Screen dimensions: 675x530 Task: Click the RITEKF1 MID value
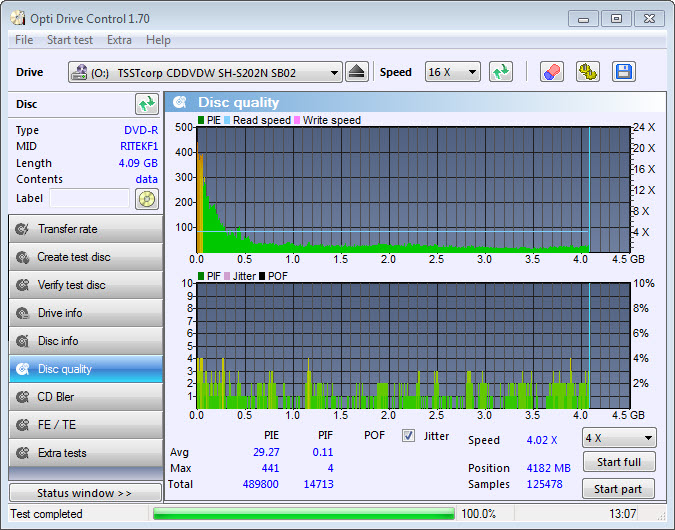(139, 146)
